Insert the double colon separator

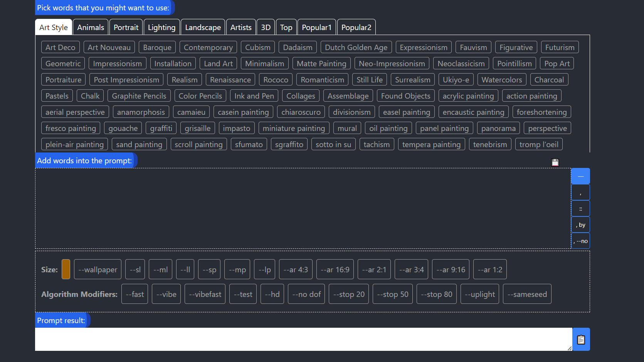coord(580,209)
